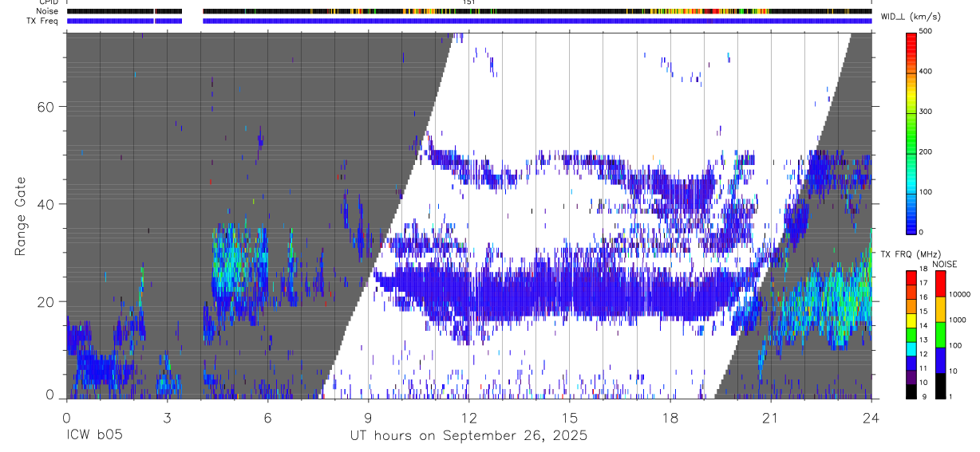Image resolution: width=980 pixels, height=452 pixels.
Task: Click the 'TX Freq' row label at top left
Action: (x=43, y=21)
